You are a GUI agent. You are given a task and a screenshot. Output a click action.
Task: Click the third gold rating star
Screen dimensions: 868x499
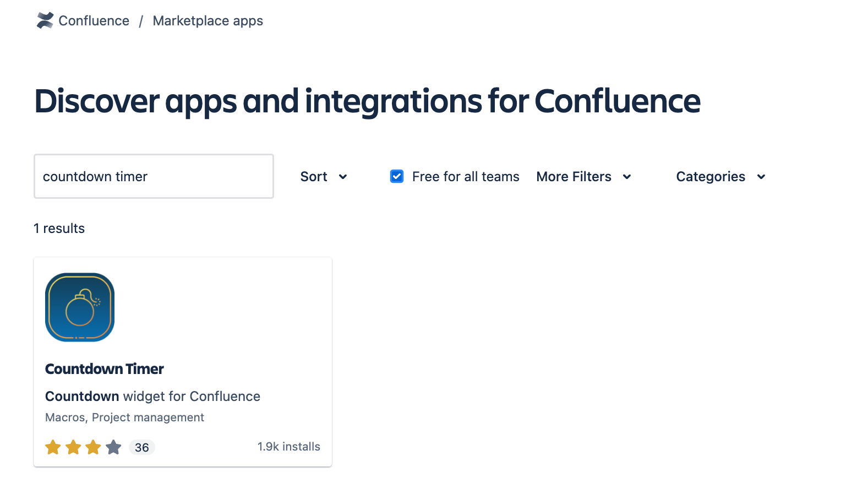(94, 447)
